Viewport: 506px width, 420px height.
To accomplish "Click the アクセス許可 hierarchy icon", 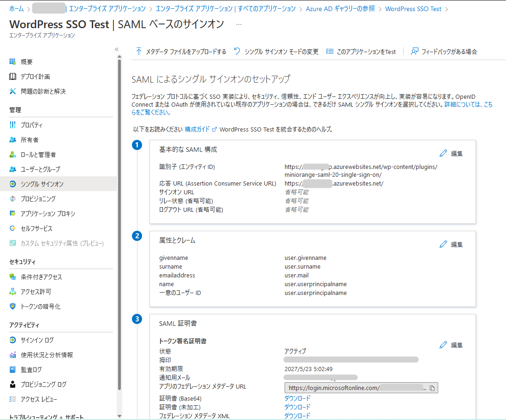I will pos(12,292).
